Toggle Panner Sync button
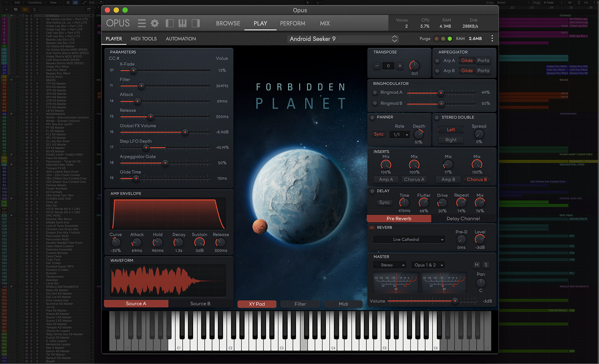Viewport: 599px width, 364px height. tap(379, 134)
